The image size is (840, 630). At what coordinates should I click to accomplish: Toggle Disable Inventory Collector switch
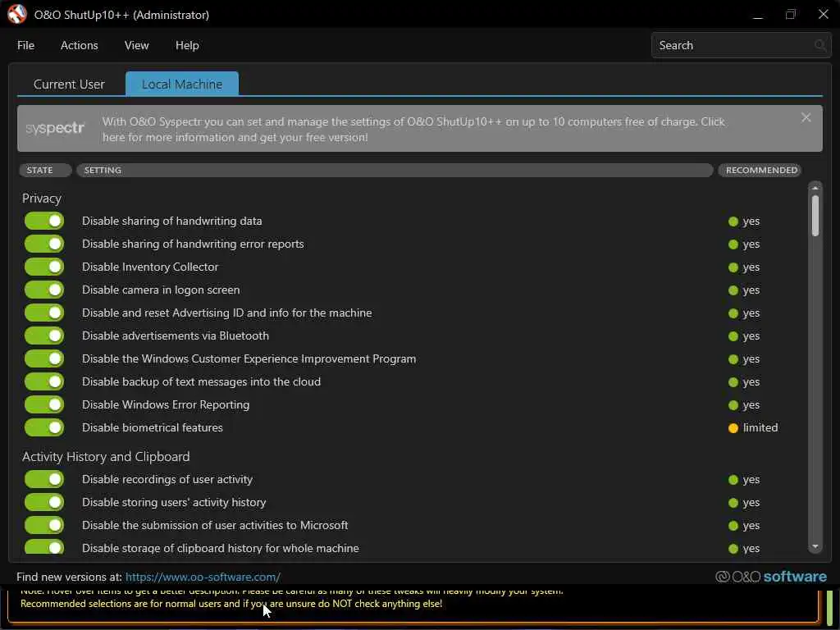44,267
